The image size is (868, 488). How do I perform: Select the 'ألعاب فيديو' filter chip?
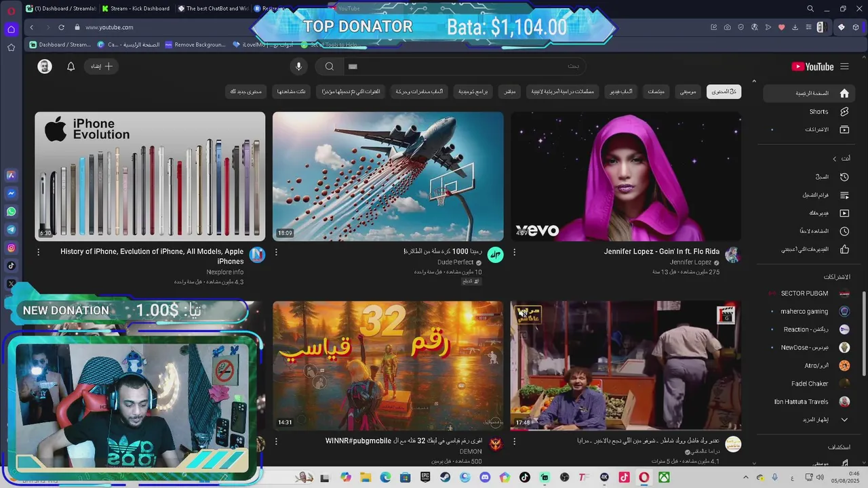(x=621, y=91)
